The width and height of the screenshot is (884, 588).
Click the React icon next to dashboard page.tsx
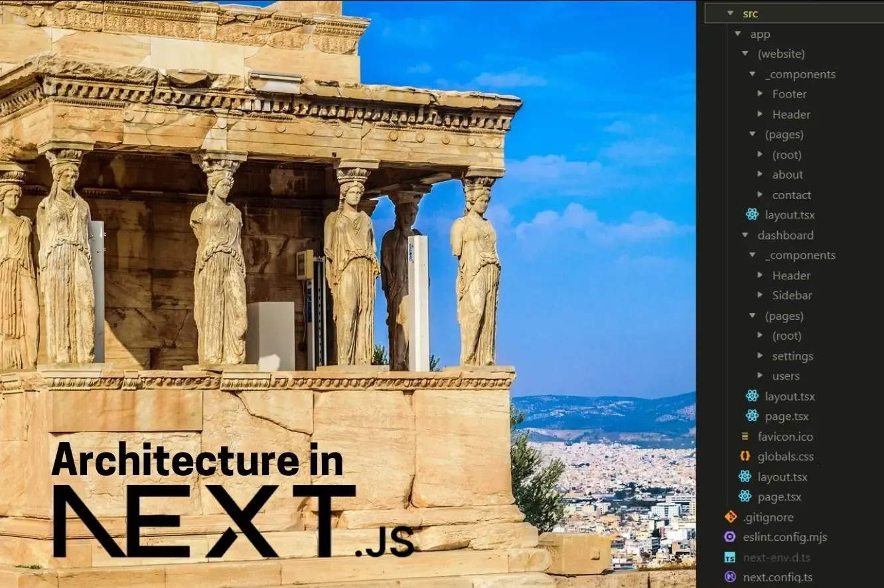752,415
